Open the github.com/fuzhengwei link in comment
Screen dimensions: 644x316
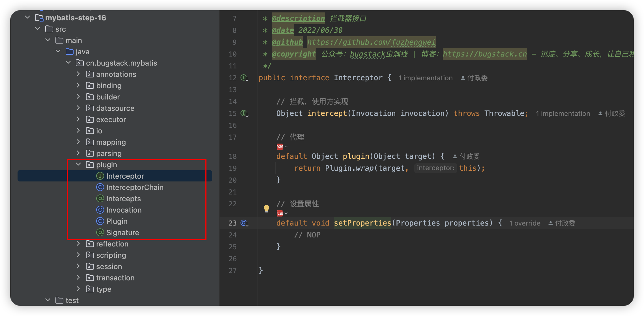coord(371,42)
